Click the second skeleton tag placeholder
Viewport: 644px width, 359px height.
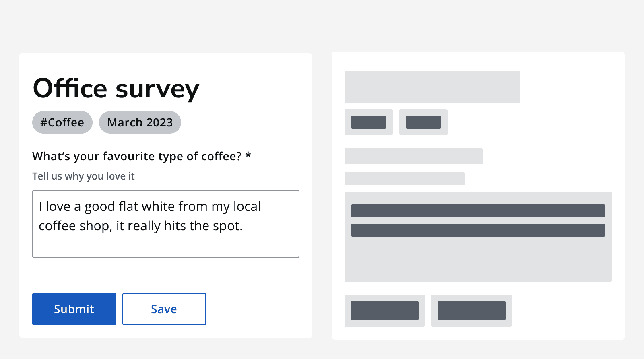[423, 122]
